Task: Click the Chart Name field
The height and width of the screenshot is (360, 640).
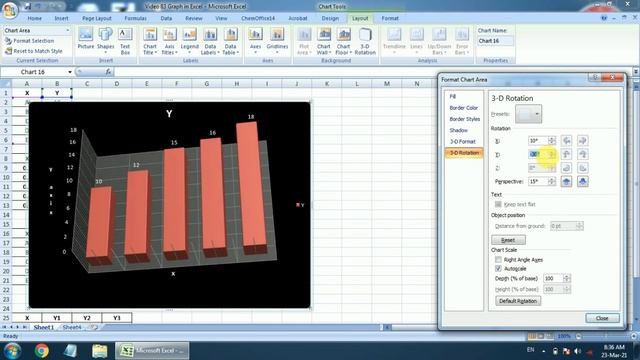Action: tap(495, 41)
